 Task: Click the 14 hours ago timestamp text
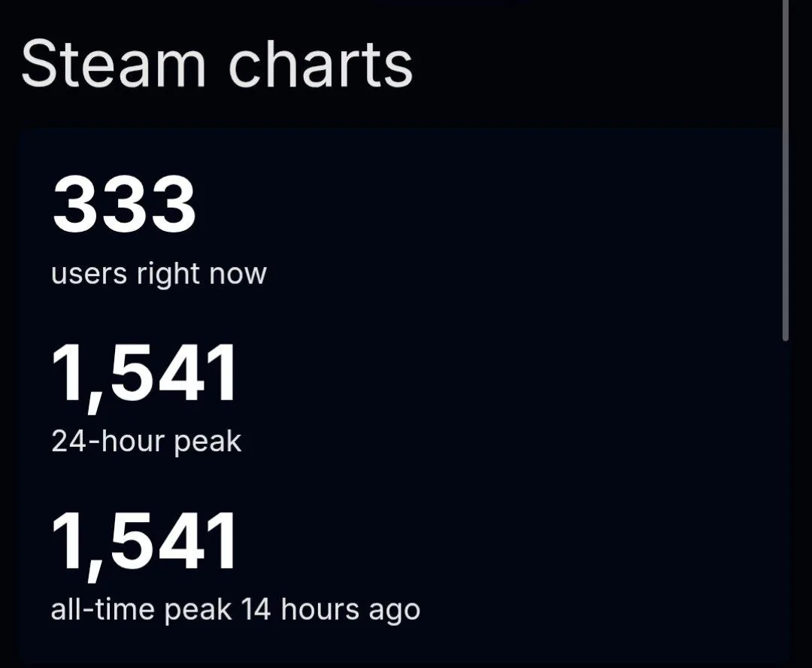click(330, 609)
